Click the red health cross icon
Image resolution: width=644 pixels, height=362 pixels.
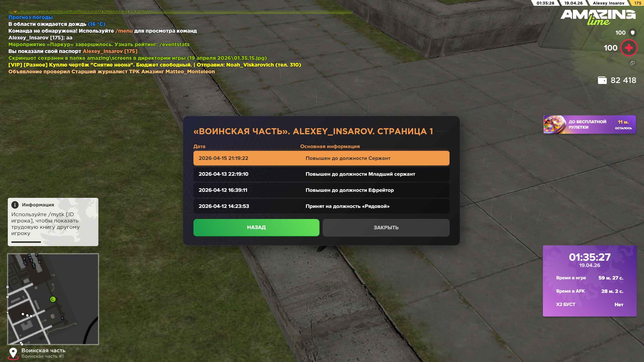(629, 48)
